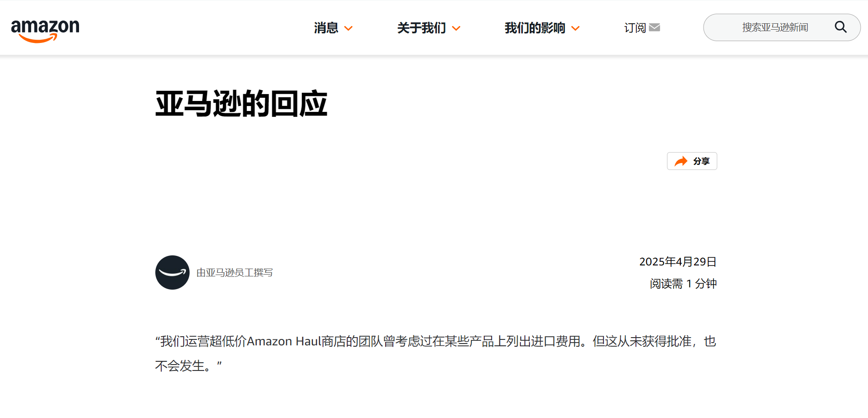The height and width of the screenshot is (418, 868).
Task: Click the search magnifier icon
Action: coord(841,27)
